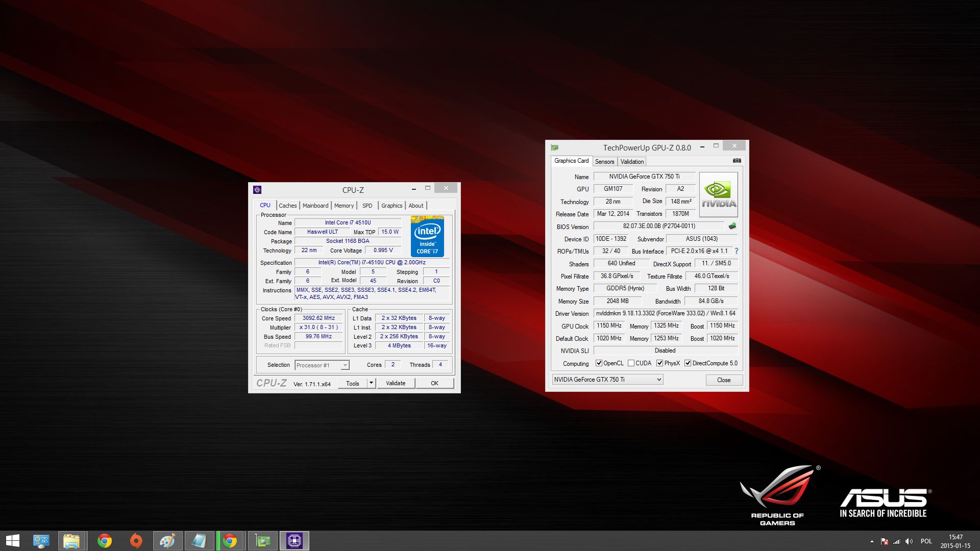Open the Notepad taskbar icon
The height and width of the screenshot is (551, 980).
click(x=199, y=541)
